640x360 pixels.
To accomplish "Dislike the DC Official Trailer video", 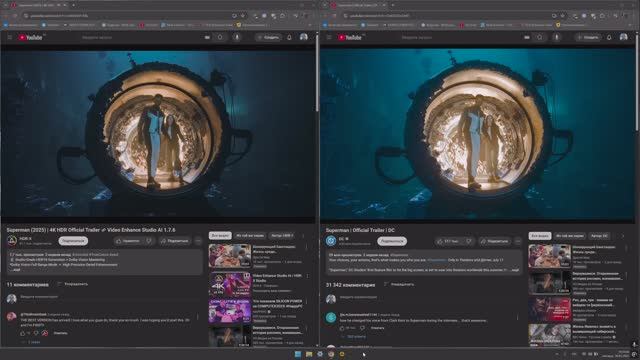I will pyautogui.click(x=469, y=242).
